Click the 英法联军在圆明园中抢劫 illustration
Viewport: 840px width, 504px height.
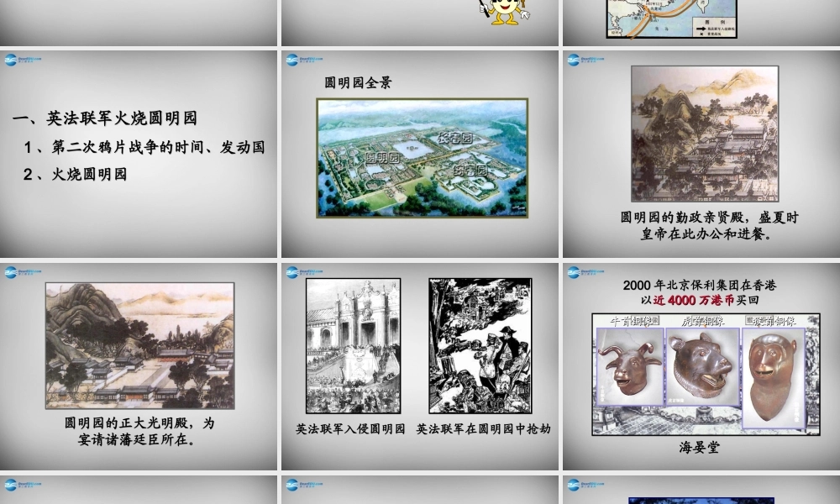click(480, 345)
